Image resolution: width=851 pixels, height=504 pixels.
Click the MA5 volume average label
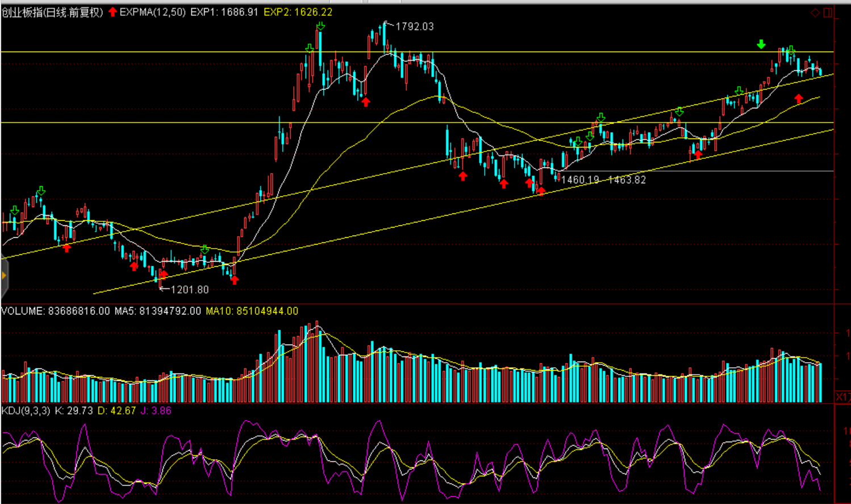tap(157, 311)
